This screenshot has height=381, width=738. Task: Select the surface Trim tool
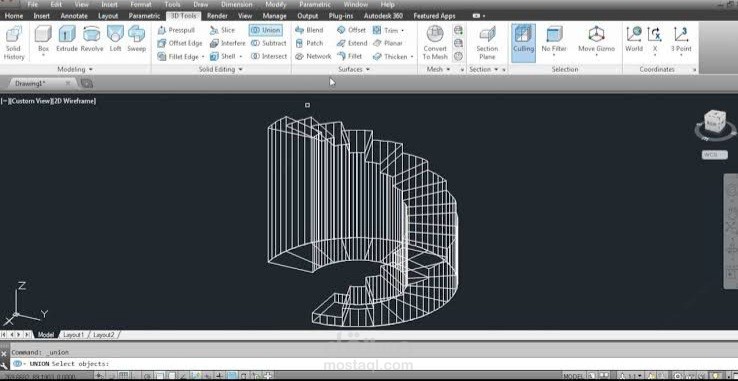(385, 30)
